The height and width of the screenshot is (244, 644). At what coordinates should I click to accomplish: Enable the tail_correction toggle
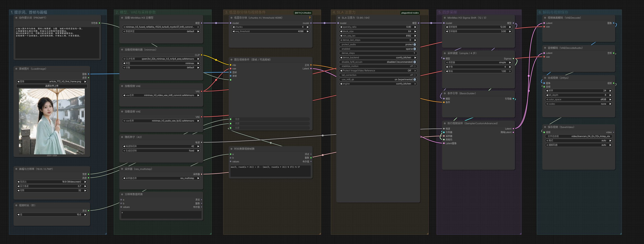(415, 75)
